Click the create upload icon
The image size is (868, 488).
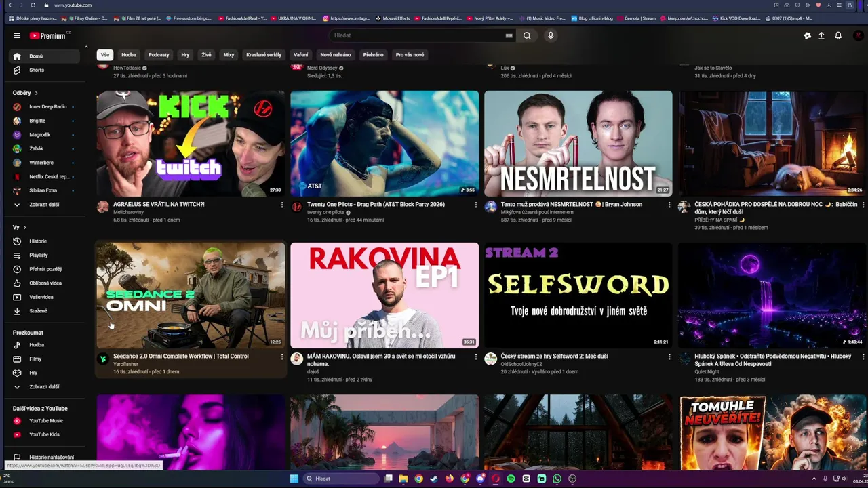tap(821, 35)
